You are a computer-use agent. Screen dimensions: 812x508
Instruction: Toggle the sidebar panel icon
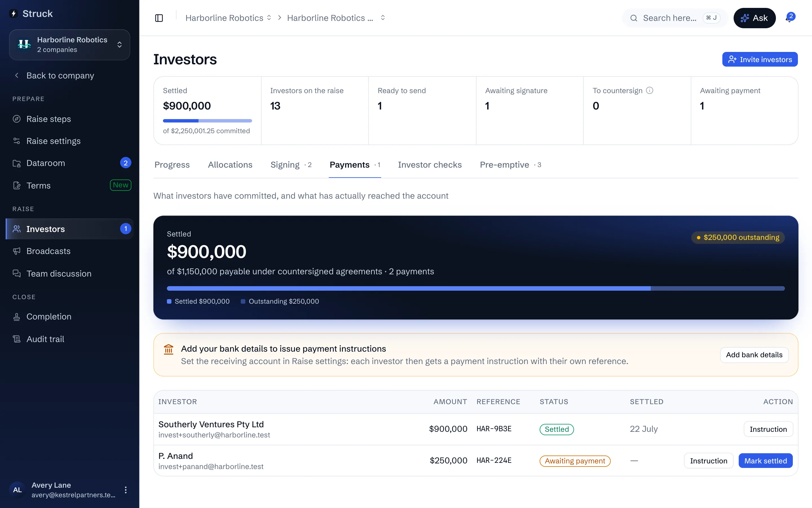click(x=159, y=18)
